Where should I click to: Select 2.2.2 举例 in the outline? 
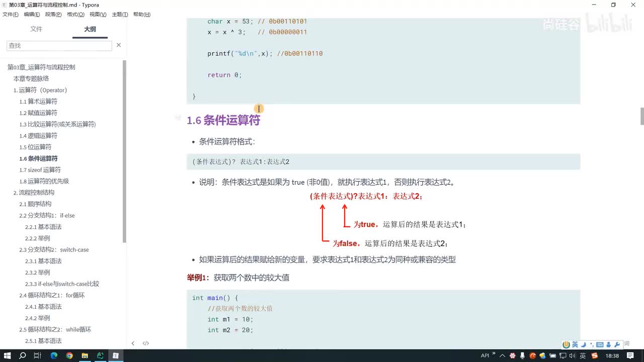click(x=37, y=238)
